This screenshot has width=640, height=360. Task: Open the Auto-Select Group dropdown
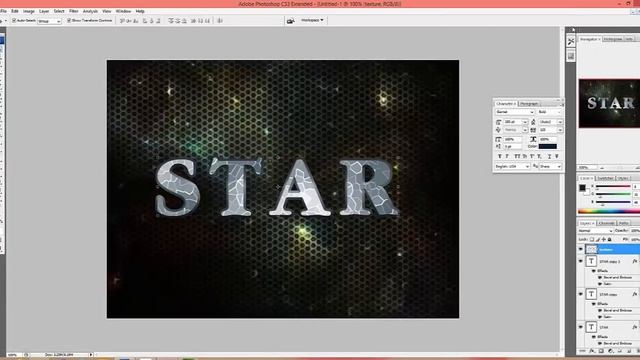49,21
